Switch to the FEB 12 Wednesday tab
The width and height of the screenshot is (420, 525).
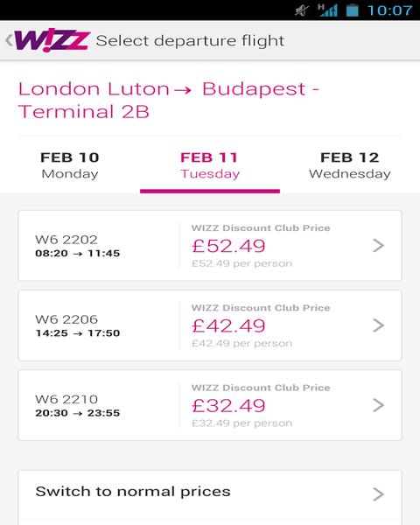click(x=350, y=165)
